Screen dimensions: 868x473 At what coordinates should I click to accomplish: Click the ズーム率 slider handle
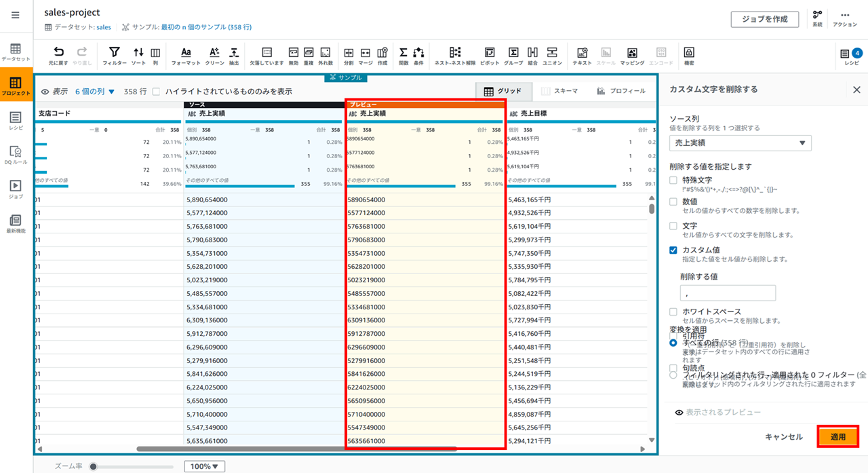pos(93,466)
